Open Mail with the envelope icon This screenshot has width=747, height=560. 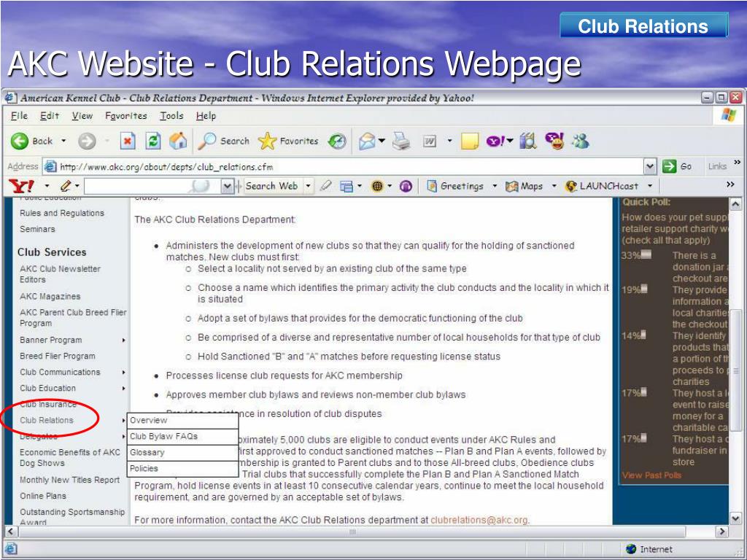[x=367, y=141]
